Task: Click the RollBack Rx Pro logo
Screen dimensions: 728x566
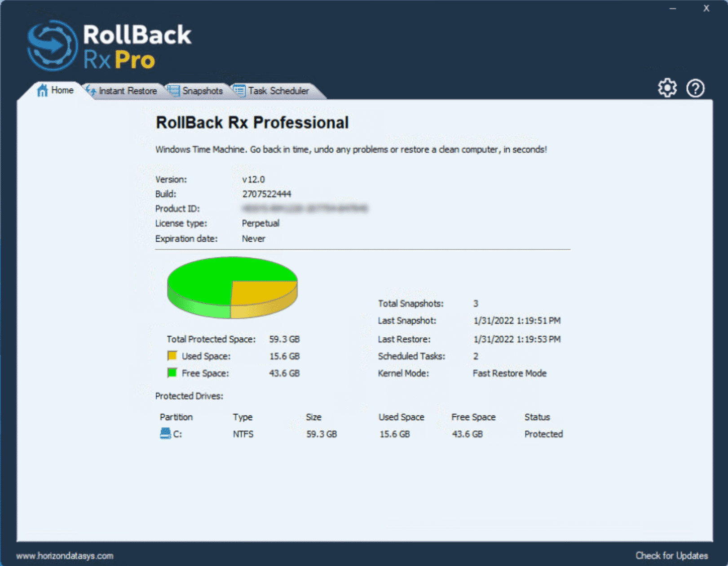Action: click(108, 45)
